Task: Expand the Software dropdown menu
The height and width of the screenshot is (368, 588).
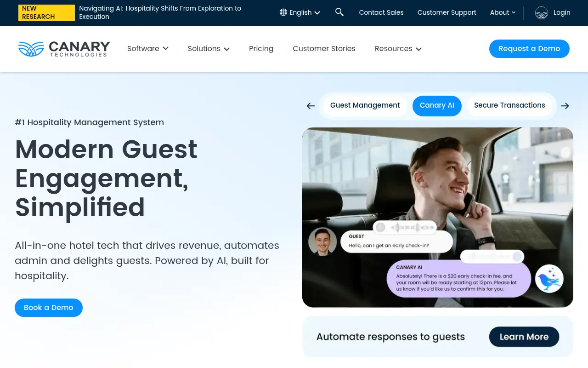Action: (x=147, y=48)
